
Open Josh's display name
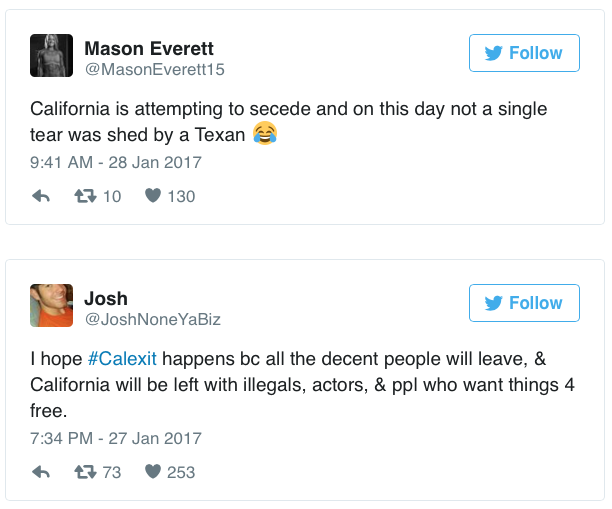click(x=106, y=299)
